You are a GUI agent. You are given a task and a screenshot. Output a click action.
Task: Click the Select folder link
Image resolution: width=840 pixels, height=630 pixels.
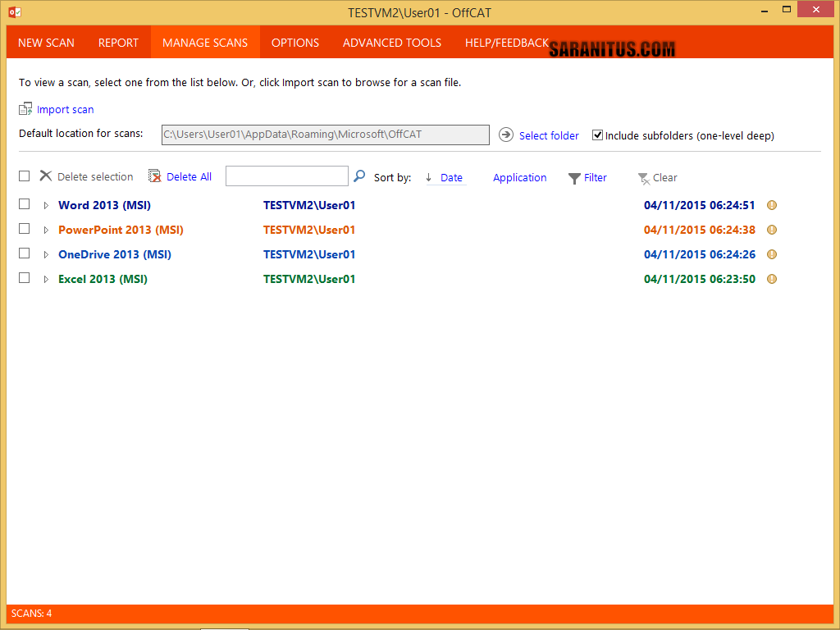(x=549, y=135)
